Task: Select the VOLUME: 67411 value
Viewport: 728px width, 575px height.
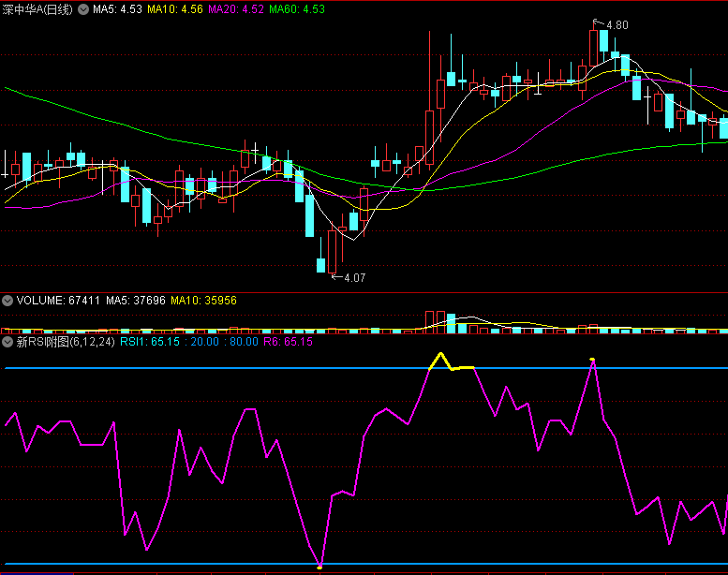Action: (58, 301)
